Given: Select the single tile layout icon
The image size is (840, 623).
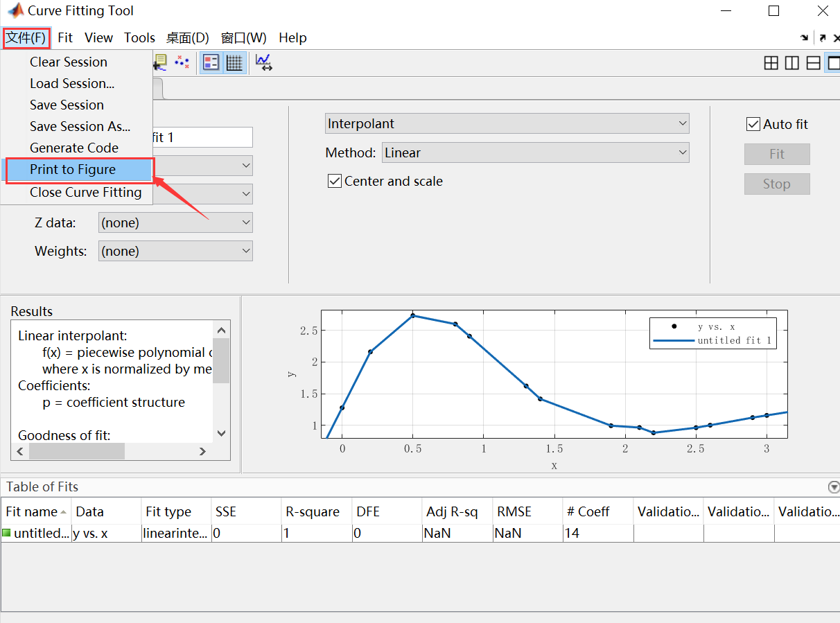Looking at the screenshot, I should [x=833, y=63].
